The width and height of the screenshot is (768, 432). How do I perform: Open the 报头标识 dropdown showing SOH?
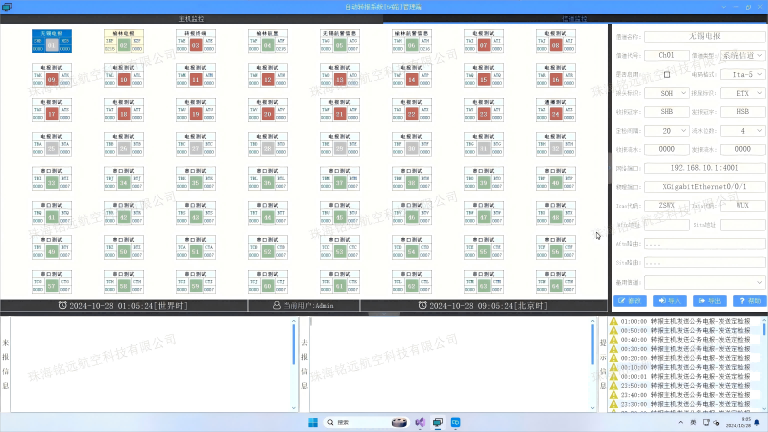[667, 93]
